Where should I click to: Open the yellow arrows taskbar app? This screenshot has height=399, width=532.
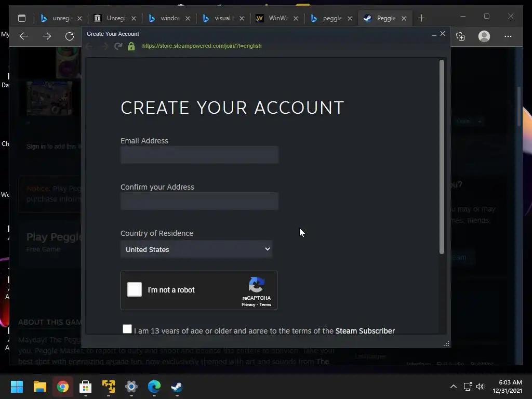tap(109, 387)
